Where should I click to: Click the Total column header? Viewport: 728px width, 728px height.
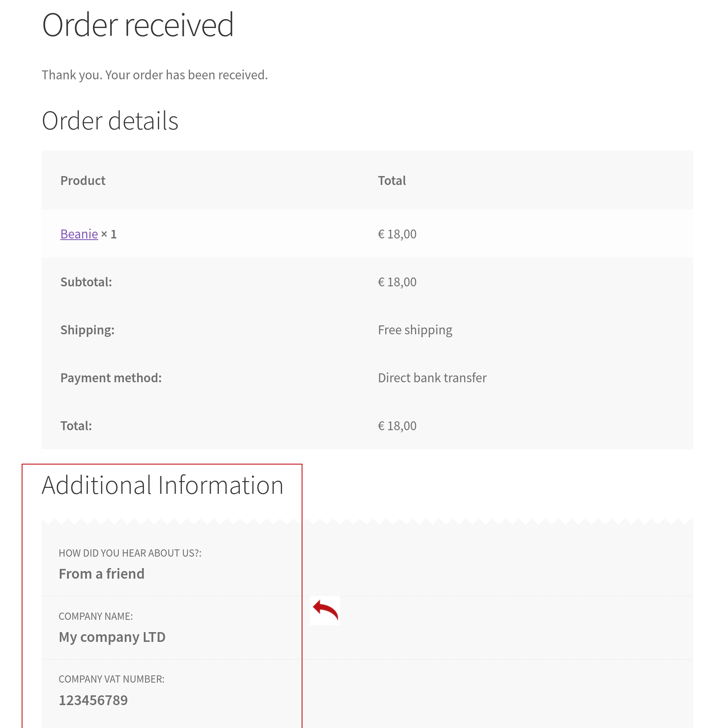pos(392,181)
